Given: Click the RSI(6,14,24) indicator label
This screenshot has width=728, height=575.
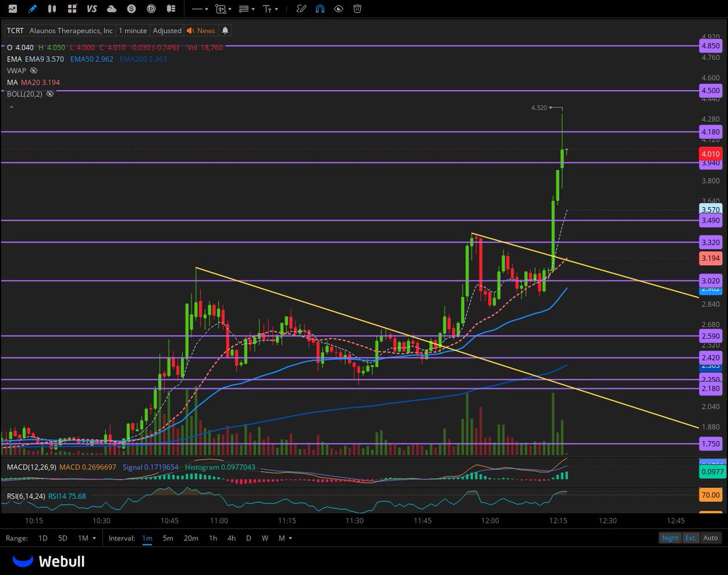Looking at the screenshot, I should click(25, 496).
